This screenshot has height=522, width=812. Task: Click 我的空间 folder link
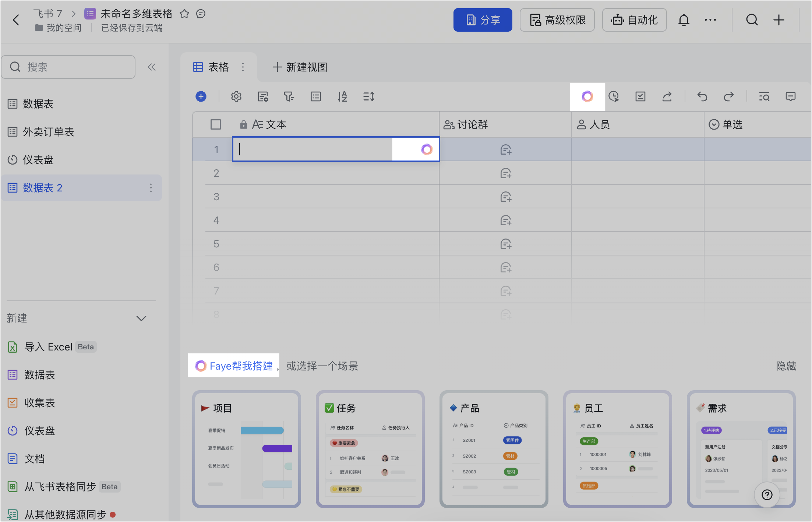(58, 28)
